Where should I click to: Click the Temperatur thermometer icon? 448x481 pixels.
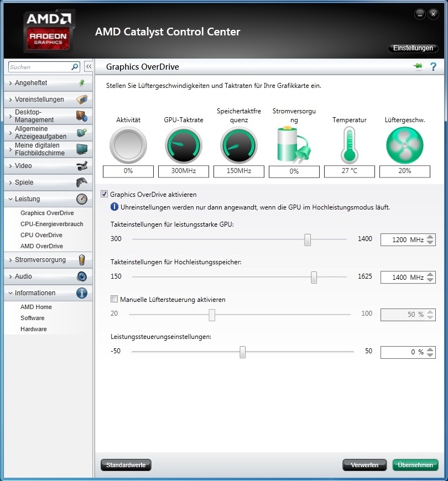(x=350, y=145)
